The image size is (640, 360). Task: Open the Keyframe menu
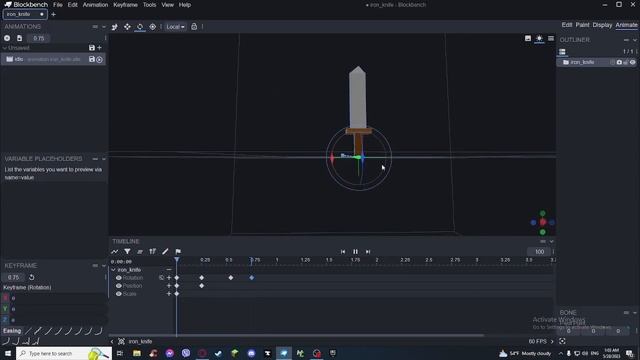(125, 5)
